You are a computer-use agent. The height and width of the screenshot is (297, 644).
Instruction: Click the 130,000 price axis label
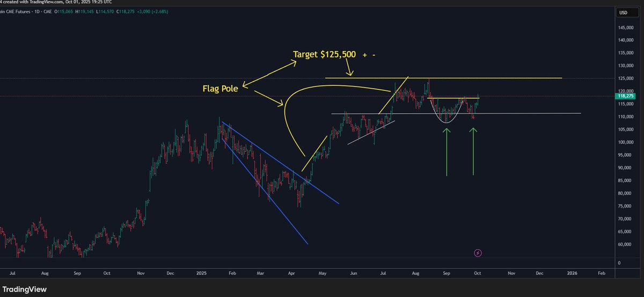[626, 66]
